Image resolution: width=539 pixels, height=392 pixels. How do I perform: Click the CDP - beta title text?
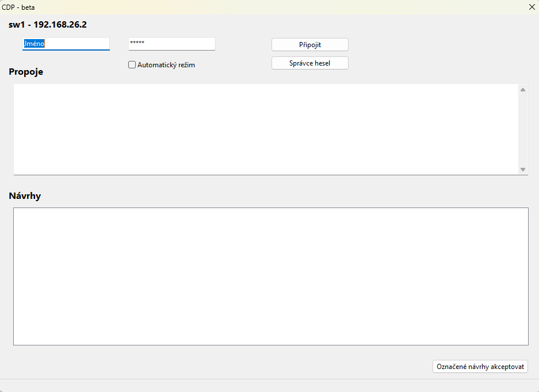pos(18,7)
